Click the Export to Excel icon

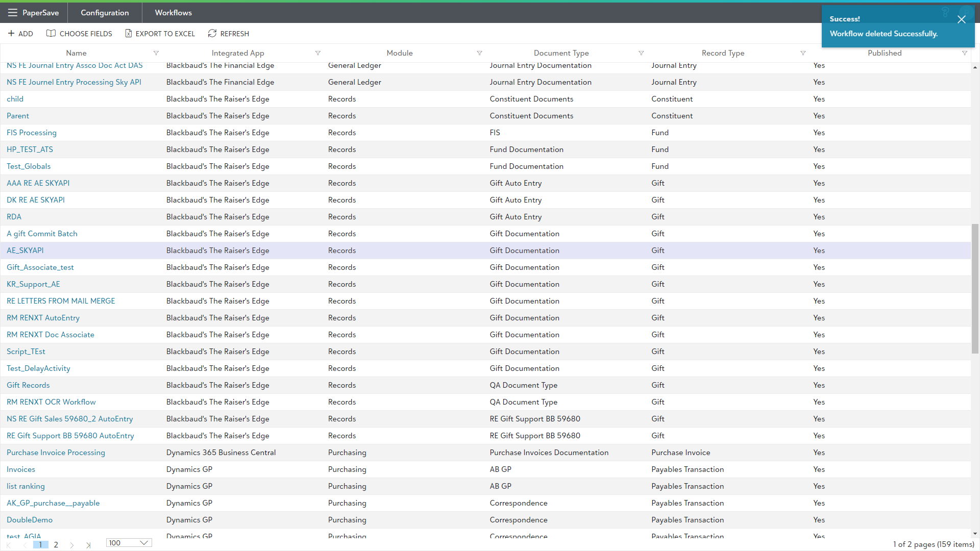(x=129, y=34)
